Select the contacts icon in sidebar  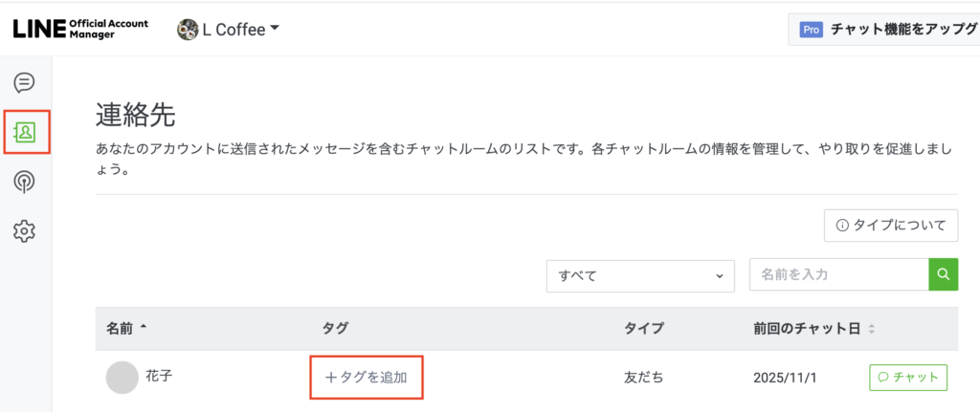[25, 132]
